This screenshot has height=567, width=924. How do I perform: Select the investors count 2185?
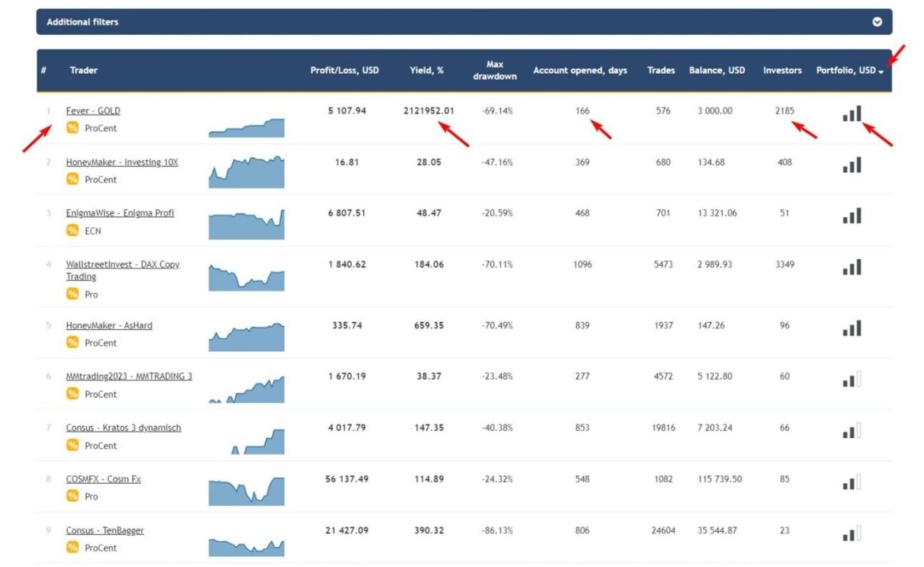coord(785,111)
